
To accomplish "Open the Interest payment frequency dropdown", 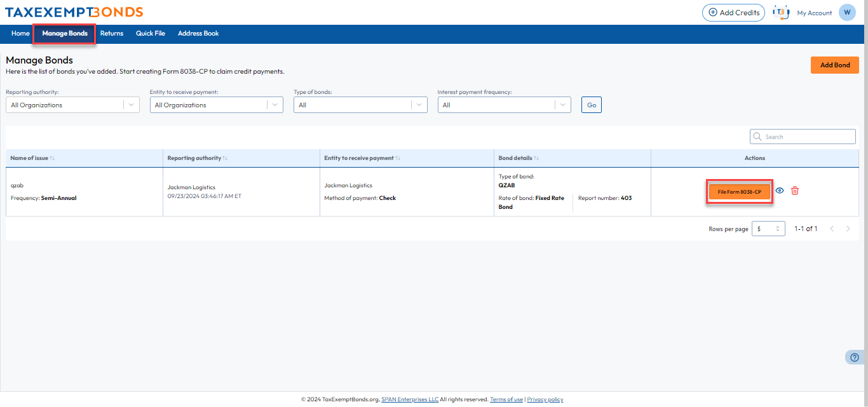I will click(504, 105).
